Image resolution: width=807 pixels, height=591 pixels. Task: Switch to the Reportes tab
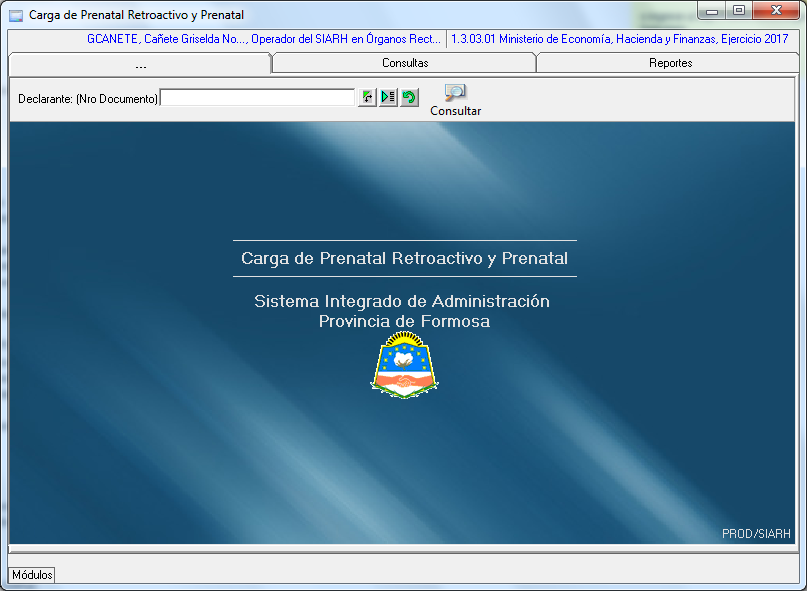point(670,63)
